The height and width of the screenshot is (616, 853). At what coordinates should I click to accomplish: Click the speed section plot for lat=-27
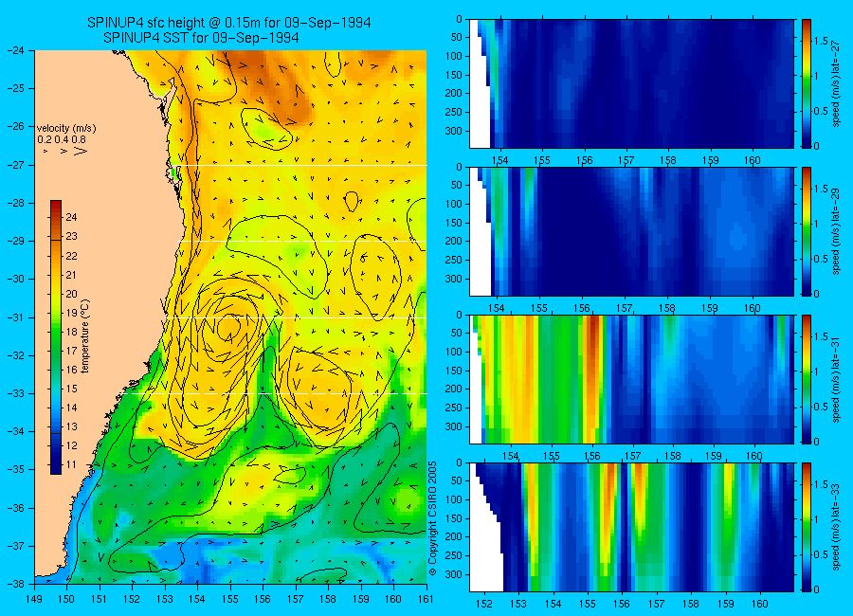pyautogui.click(x=631, y=83)
